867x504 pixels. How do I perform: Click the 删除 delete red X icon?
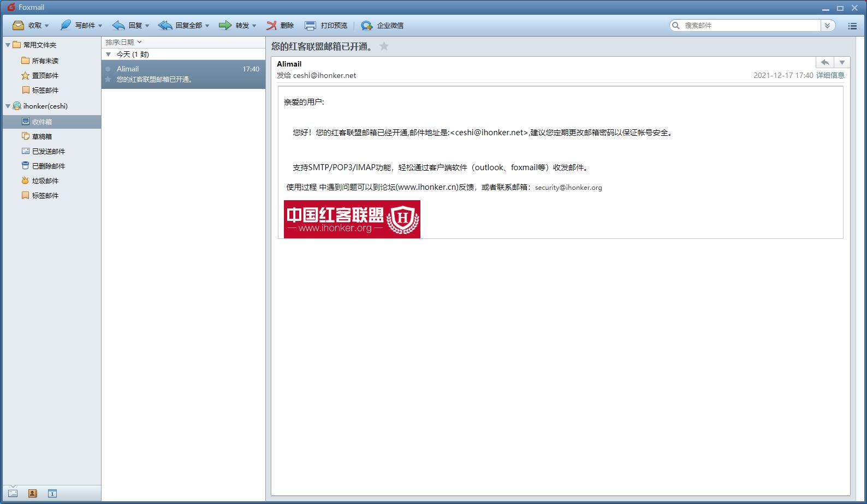point(271,25)
